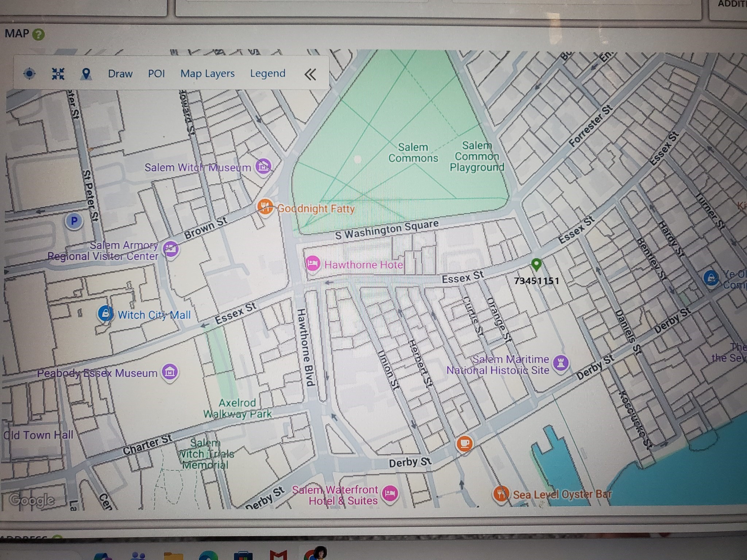Image resolution: width=747 pixels, height=560 pixels.
Task: Click the green MAP help question icon
Action: click(x=38, y=35)
